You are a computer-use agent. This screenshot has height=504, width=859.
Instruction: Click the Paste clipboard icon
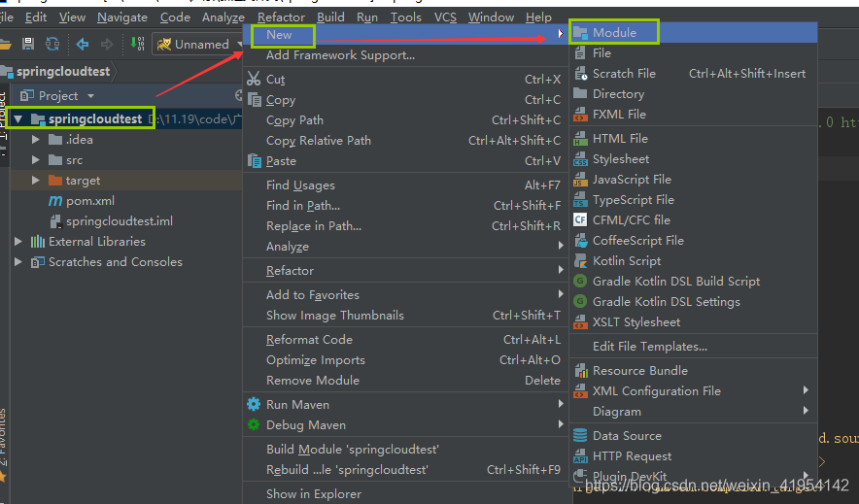(x=255, y=161)
